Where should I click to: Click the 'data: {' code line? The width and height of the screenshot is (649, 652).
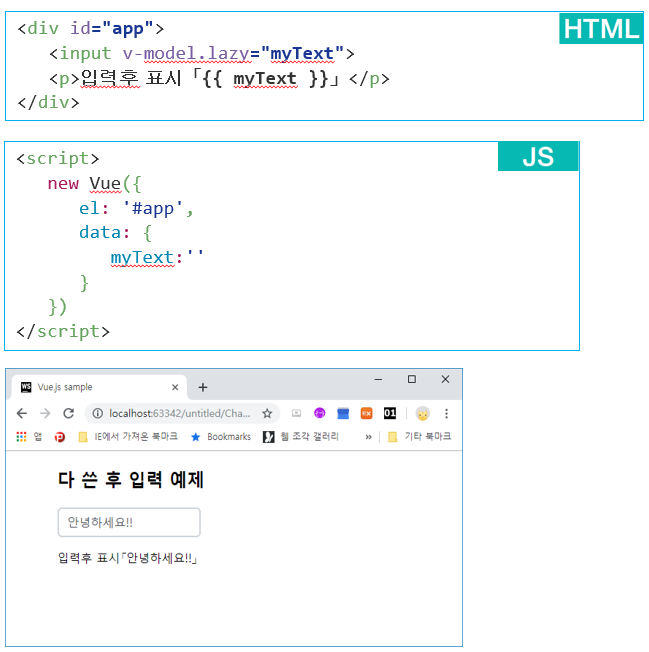tap(116, 232)
